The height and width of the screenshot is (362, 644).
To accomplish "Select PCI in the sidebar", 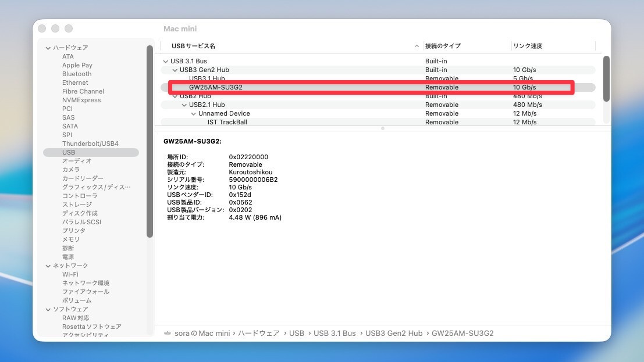I will 67,109.
